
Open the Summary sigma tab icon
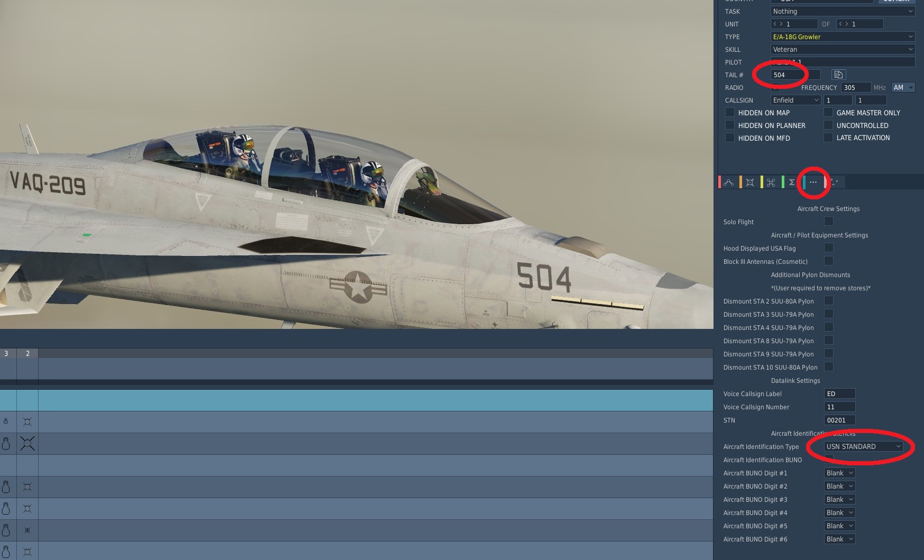click(x=792, y=182)
